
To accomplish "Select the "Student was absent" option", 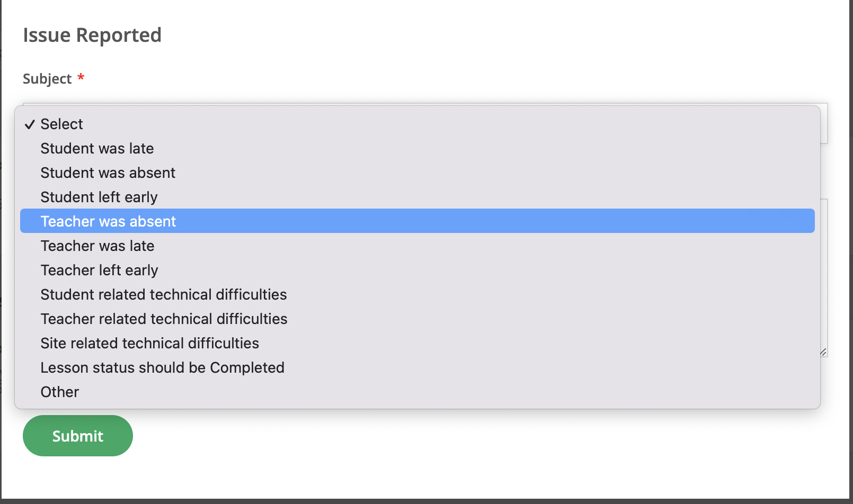I will tap(108, 173).
